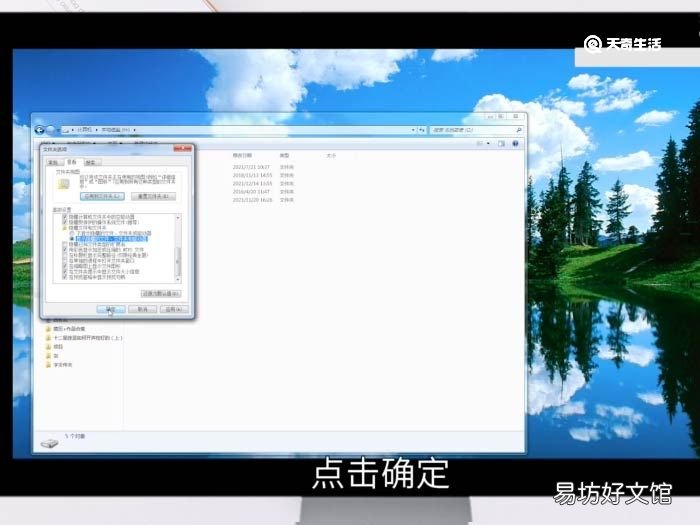The image size is (700, 525).
Task: Click the date cell 2016/4/20 11:47
Action: 251,192
